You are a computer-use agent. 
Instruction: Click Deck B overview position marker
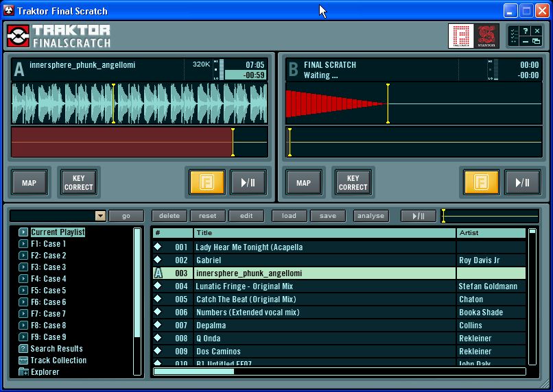tap(290, 143)
